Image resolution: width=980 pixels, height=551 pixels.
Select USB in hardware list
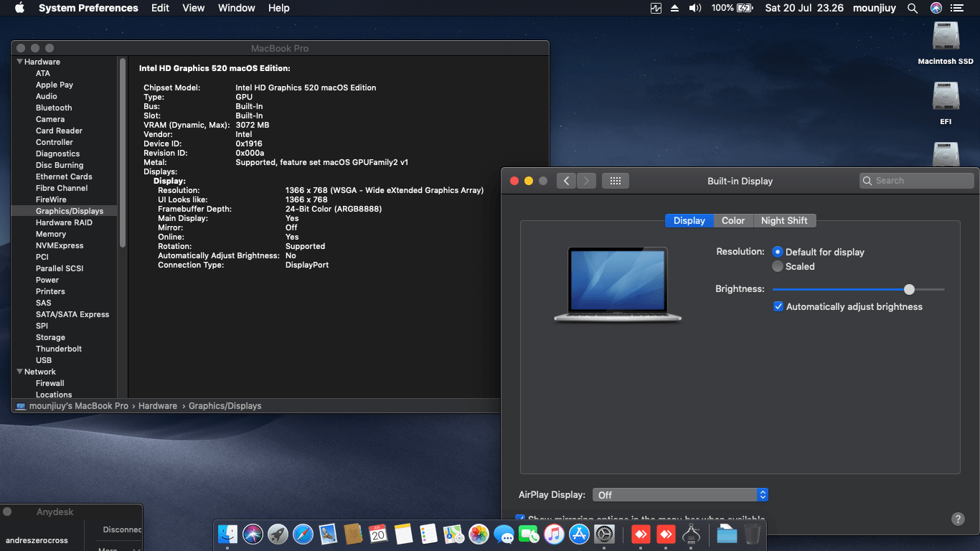[44, 360]
